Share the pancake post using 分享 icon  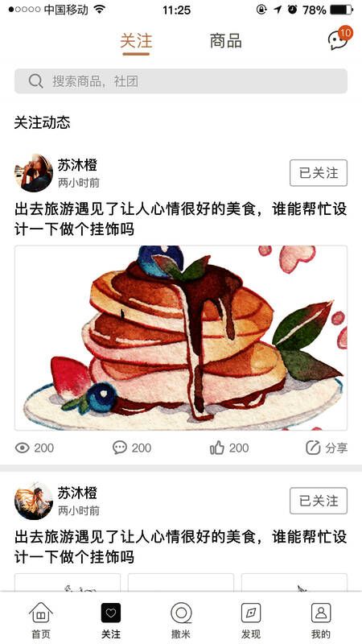[x=313, y=448]
